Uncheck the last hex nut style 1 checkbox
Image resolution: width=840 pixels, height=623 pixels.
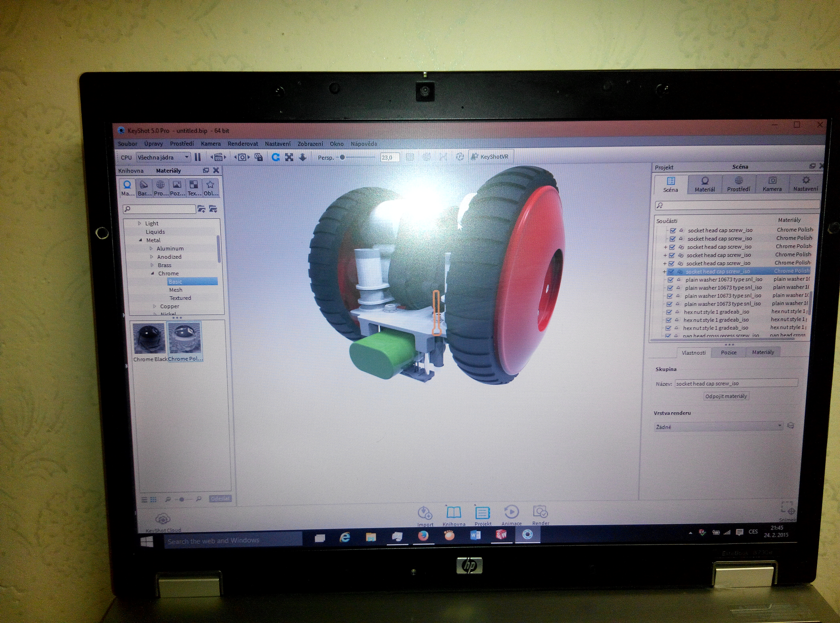point(668,328)
